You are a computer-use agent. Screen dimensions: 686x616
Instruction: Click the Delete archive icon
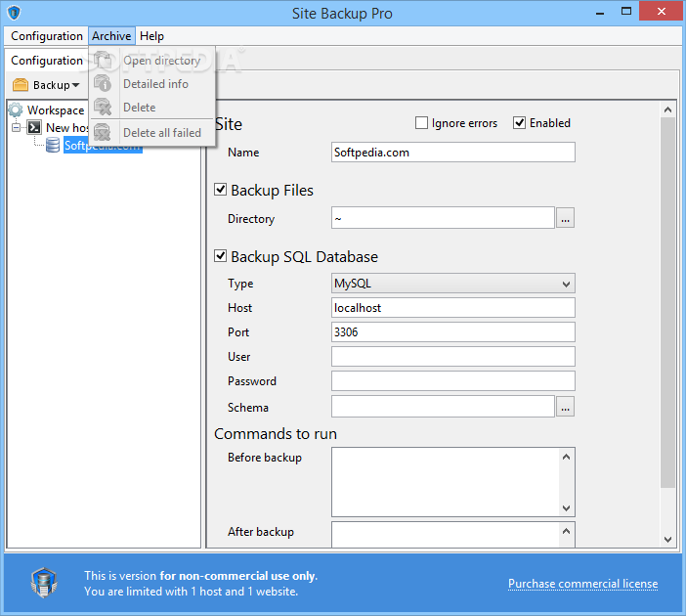click(x=104, y=107)
